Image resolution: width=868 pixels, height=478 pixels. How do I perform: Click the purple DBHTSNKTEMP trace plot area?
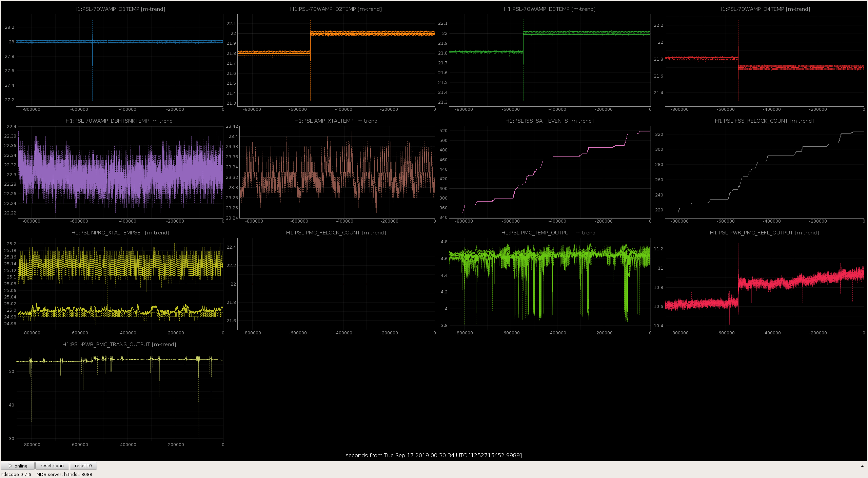click(121, 172)
